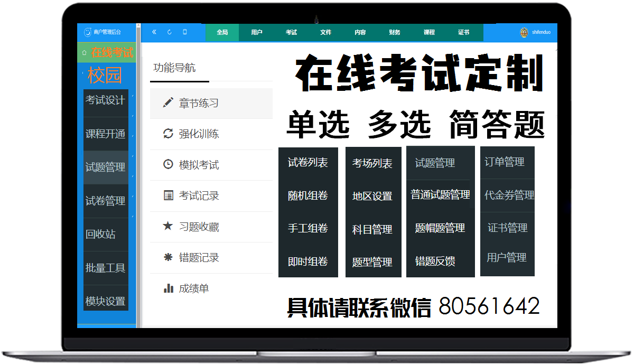Switch to the 全局 top tab
The image size is (634, 364).
222,32
